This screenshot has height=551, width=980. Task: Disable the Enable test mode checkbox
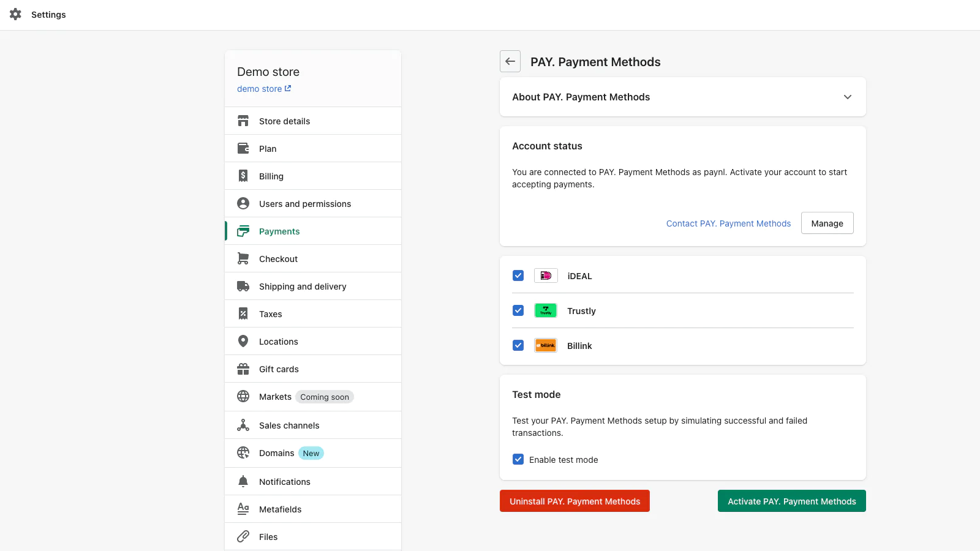click(518, 459)
